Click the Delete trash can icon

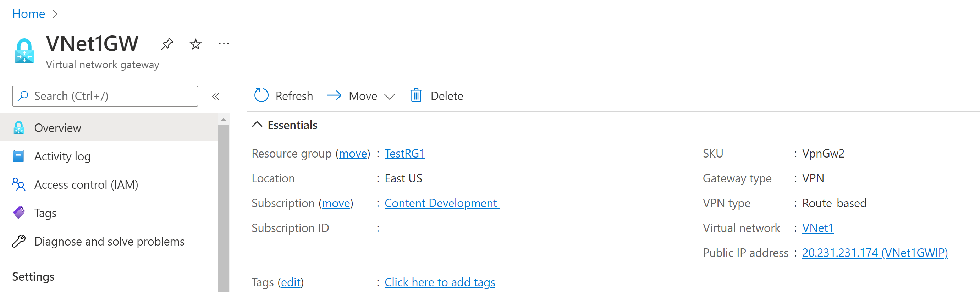pyautogui.click(x=416, y=95)
